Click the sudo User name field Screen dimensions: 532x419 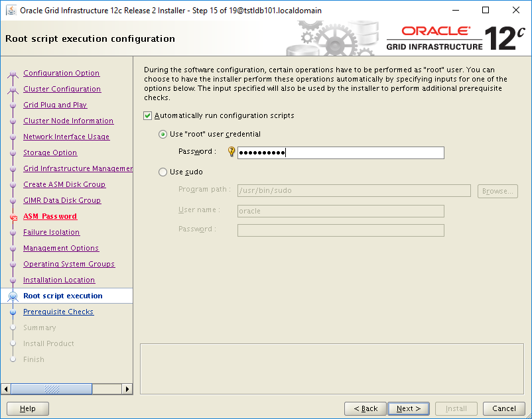(x=341, y=211)
